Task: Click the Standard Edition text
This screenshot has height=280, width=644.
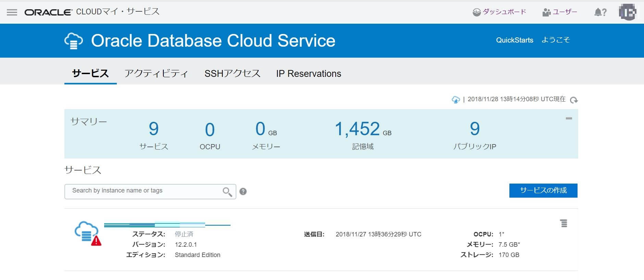Action: (197, 255)
